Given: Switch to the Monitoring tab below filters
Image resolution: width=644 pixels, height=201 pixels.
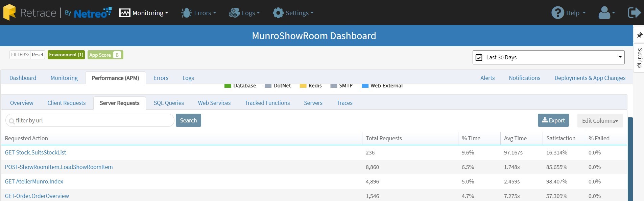Looking at the screenshot, I should point(64,78).
